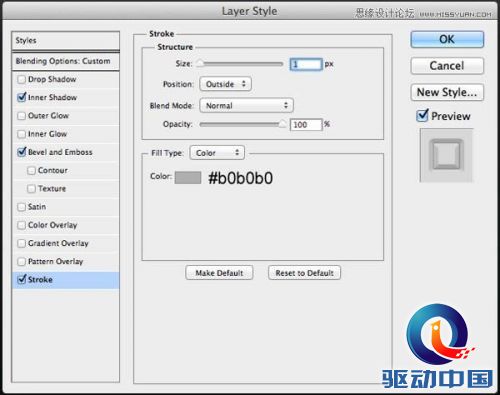The width and height of the screenshot is (500, 395).
Task: Uncheck the Stroke checkbox
Action: 21,279
